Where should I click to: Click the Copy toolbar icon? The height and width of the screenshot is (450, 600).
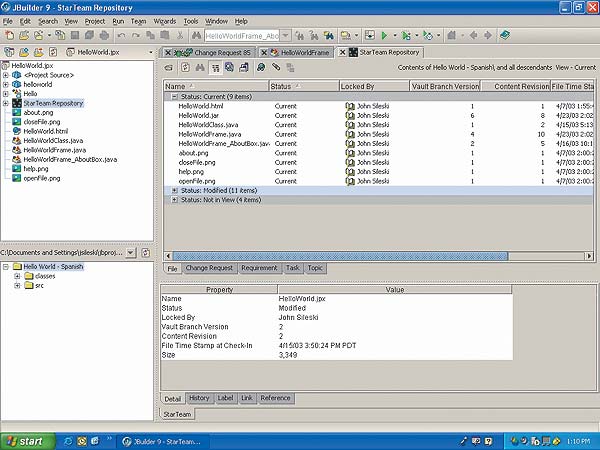(150, 36)
